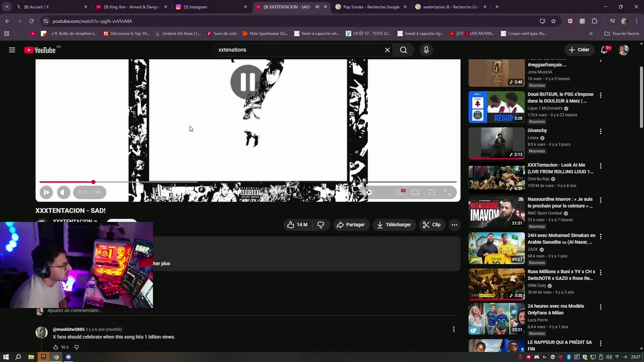Enter full screen mode

(447, 192)
